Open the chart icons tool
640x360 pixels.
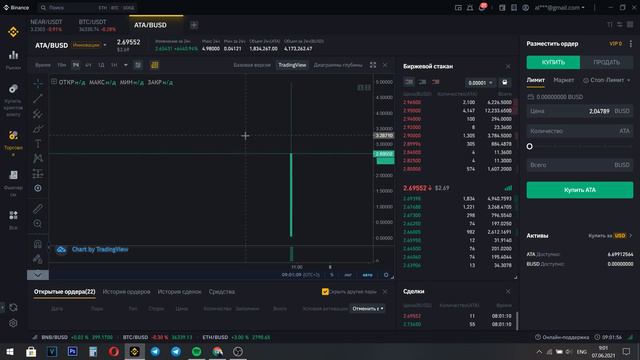(x=38, y=188)
